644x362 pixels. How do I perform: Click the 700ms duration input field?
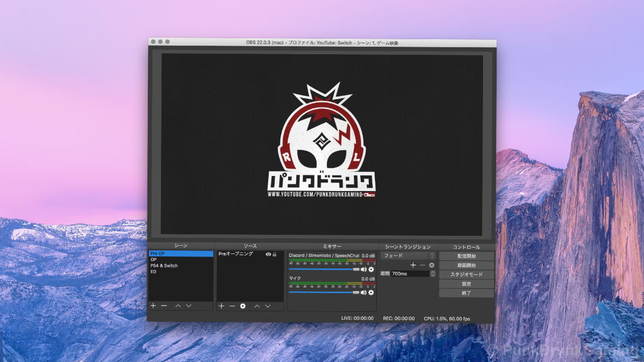(411, 274)
